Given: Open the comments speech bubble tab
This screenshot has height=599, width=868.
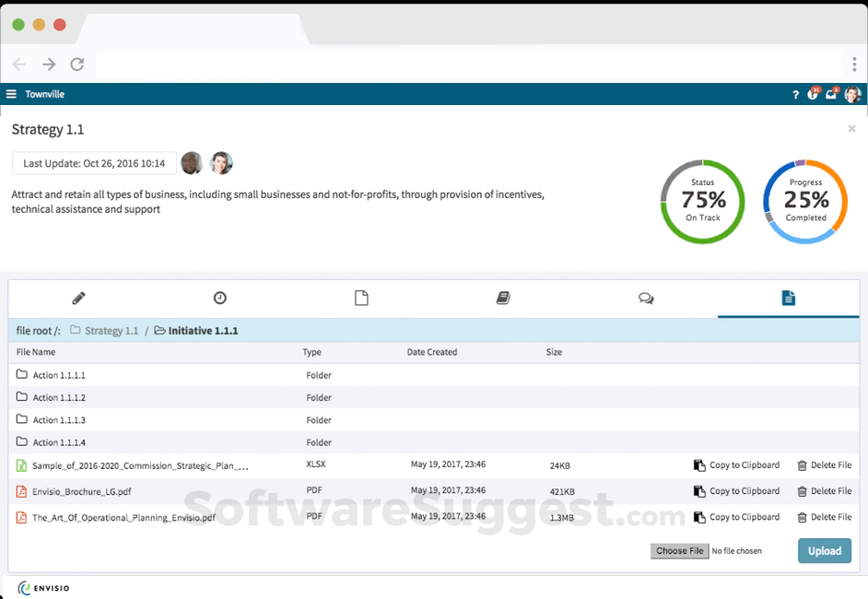Looking at the screenshot, I should (645, 298).
